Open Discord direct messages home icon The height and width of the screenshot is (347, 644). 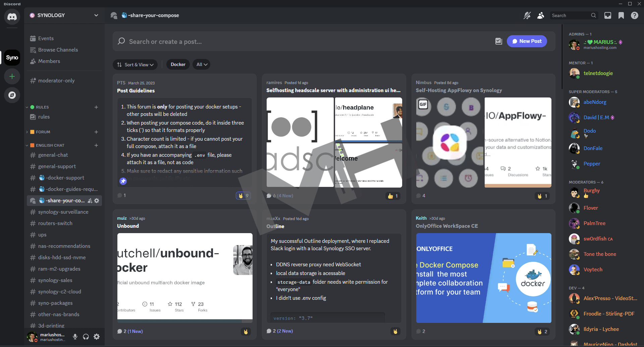coord(12,16)
